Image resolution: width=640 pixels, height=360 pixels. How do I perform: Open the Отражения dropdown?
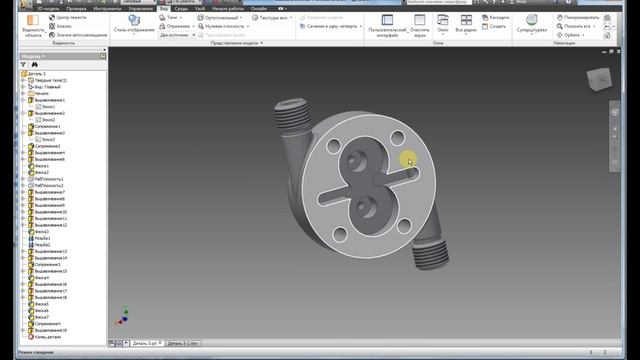click(176, 26)
